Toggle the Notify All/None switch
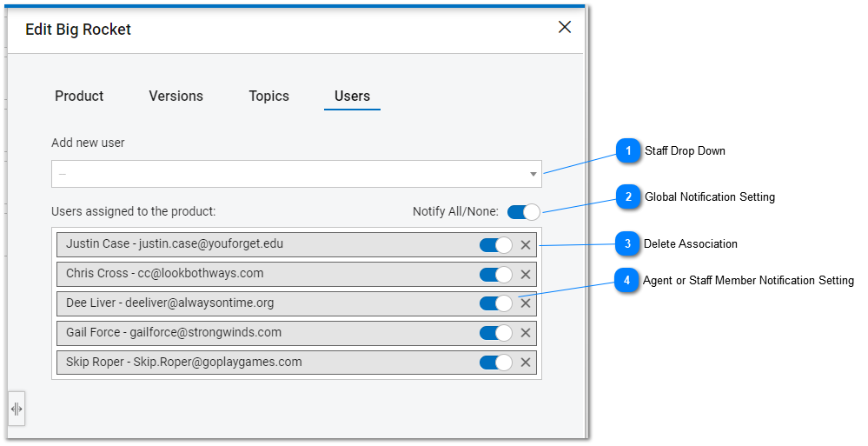 coord(524,211)
